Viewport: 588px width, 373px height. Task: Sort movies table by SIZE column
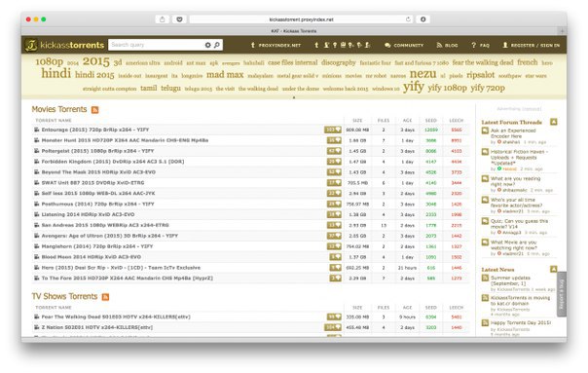[x=357, y=121]
